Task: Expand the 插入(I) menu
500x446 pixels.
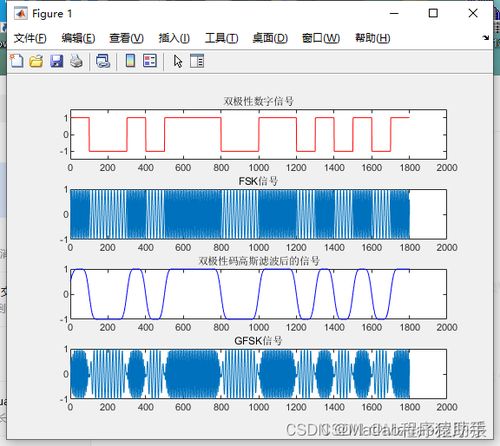Action: pos(174,38)
